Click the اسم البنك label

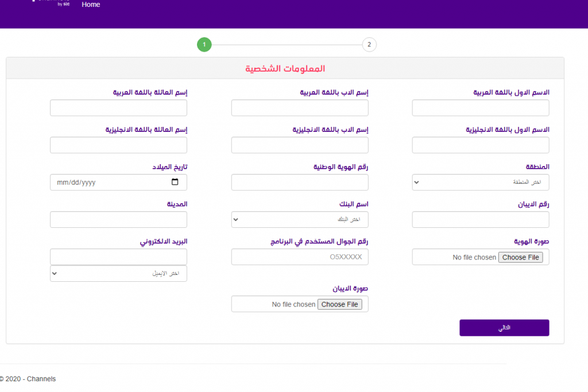point(354,204)
